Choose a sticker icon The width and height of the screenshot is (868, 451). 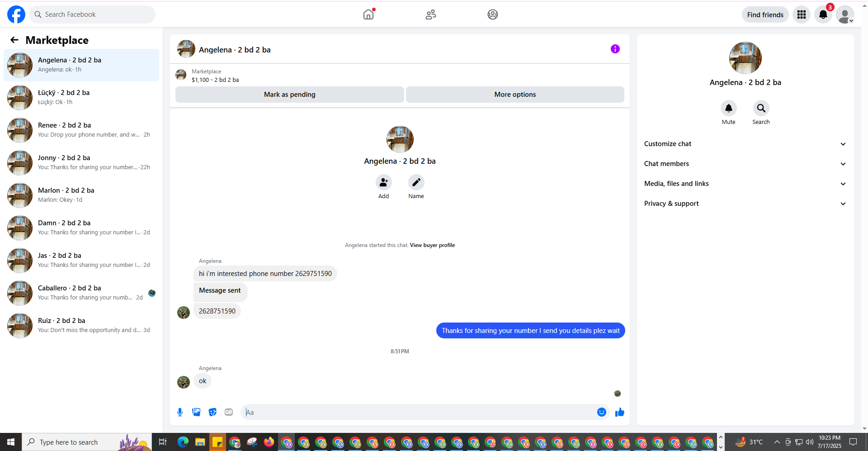click(x=212, y=412)
